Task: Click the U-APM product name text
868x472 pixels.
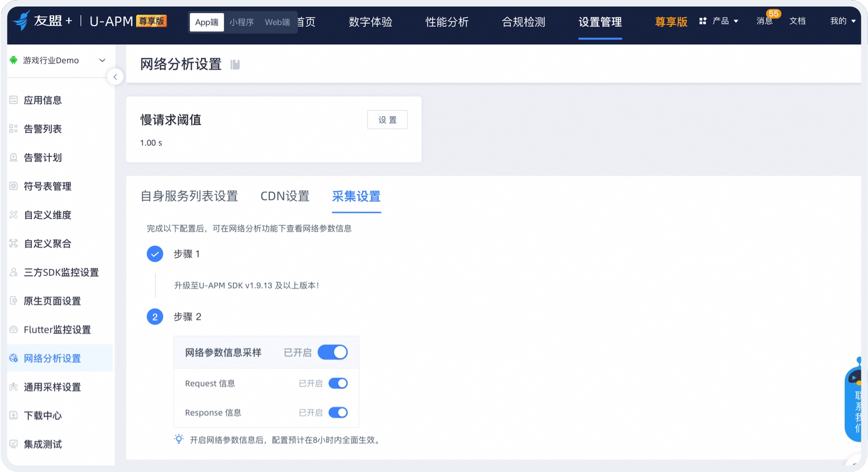Action: (111, 21)
